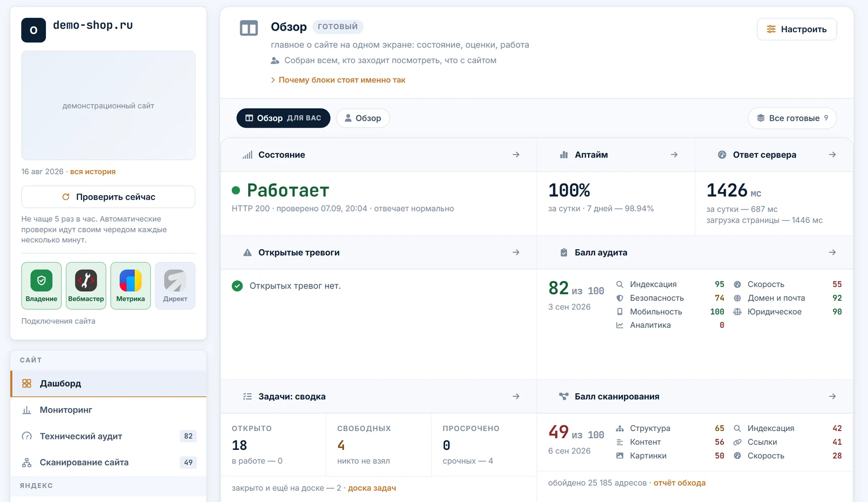
Task: Expand 'Почему блоки стоят именно так'
Action: click(x=338, y=80)
